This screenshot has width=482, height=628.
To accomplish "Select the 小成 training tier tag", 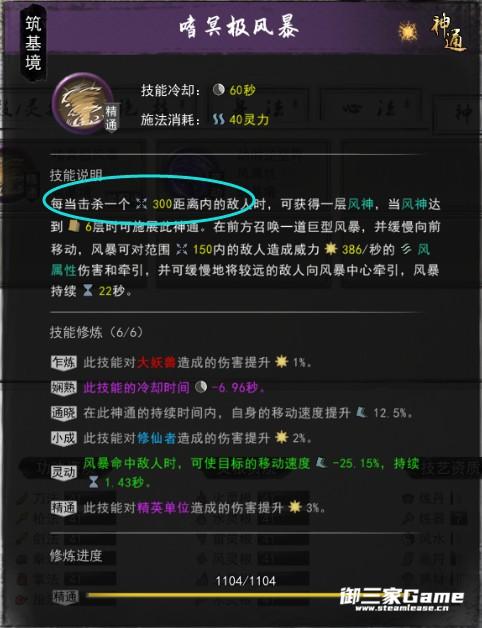I will tap(63, 438).
